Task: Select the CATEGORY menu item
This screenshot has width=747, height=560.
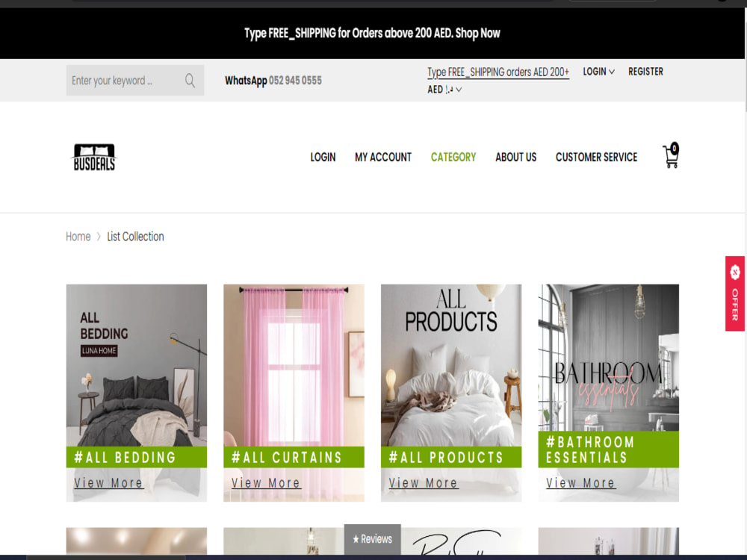Action: [453, 157]
